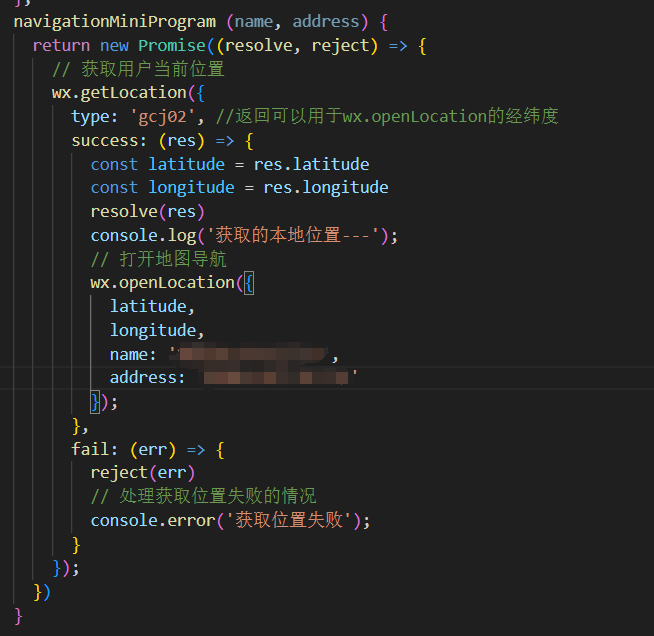Click the reject(err) statement
The image size is (654, 636).
pos(143,473)
